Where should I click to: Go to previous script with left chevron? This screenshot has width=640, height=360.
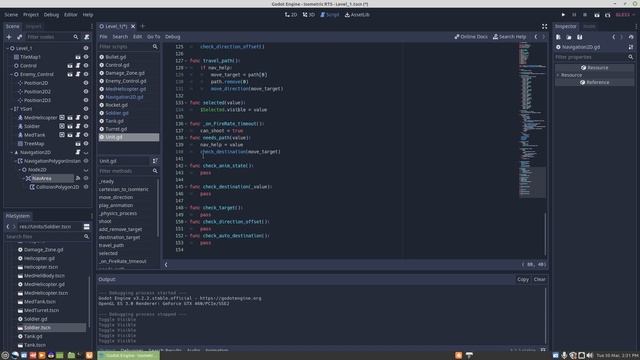(x=536, y=37)
